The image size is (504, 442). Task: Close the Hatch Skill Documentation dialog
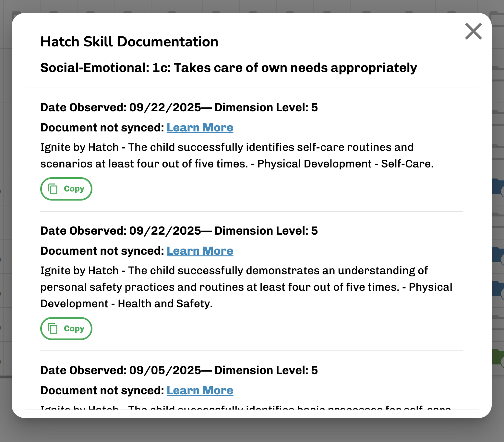tap(473, 31)
